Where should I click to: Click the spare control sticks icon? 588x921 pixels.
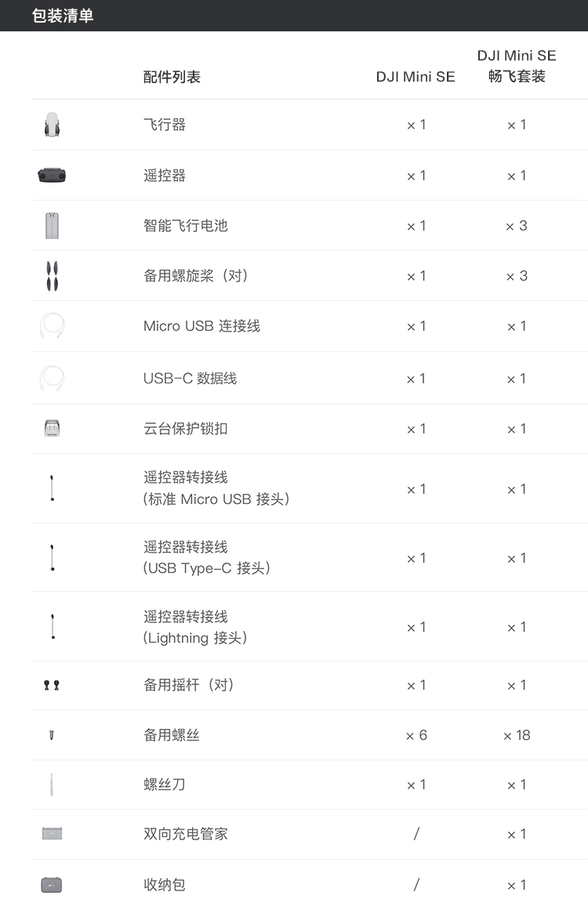coord(52,685)
